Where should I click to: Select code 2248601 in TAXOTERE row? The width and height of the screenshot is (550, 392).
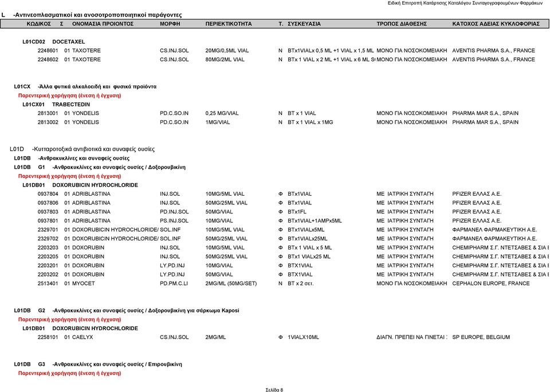pos(48,50)
